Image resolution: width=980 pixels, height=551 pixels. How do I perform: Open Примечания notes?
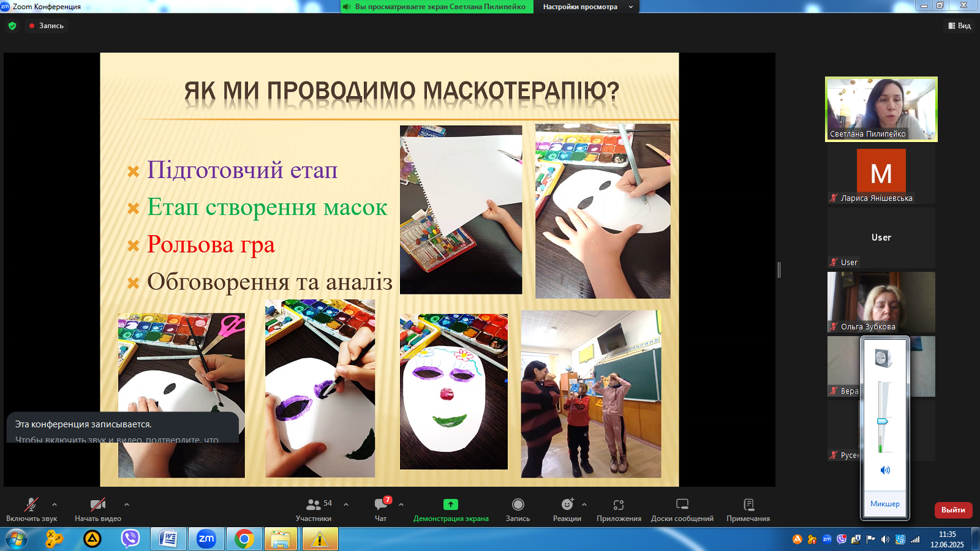[x=748, y=509]
